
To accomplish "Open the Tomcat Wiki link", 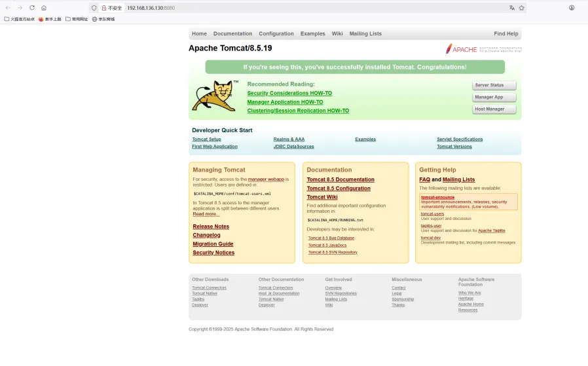I will (x=322, y=197).
